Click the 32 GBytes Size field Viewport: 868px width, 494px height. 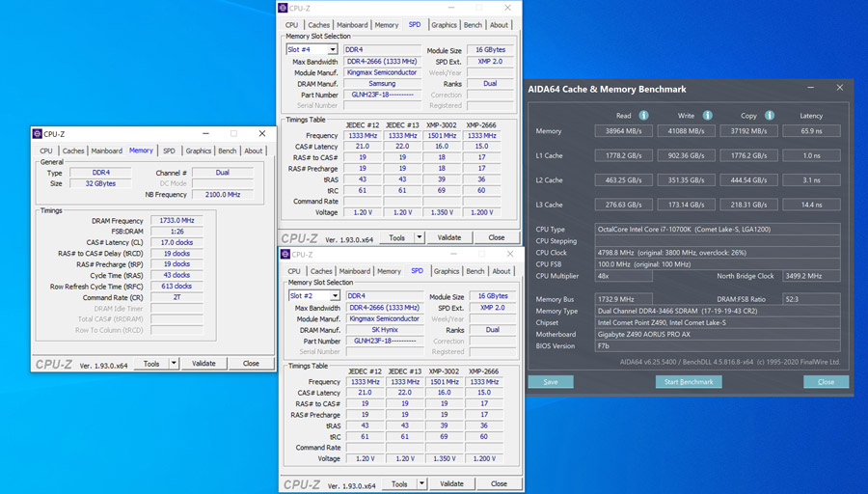click(x=100, y=183)
